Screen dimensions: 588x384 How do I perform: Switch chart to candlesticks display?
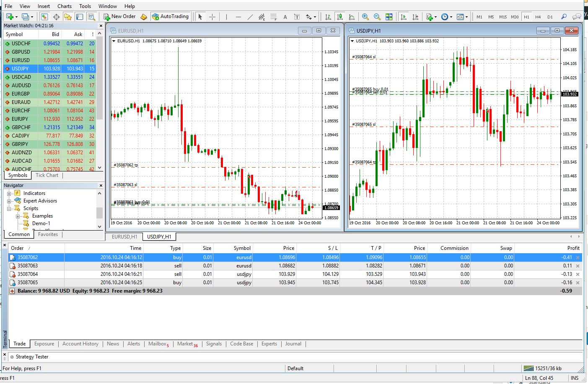point(340,17)
